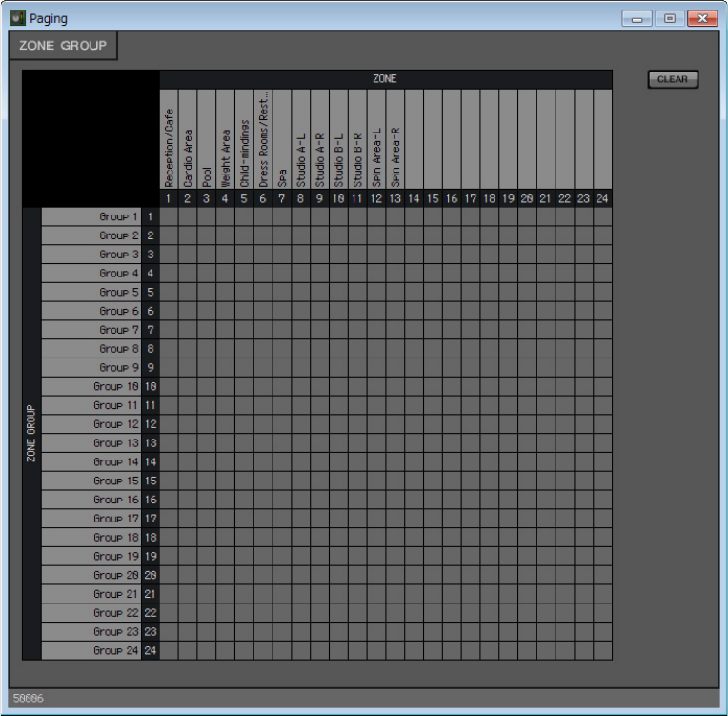This screenshot has width=728, height=716.
Task: Select the Studio A-R zone header
Action: point(320,139)
